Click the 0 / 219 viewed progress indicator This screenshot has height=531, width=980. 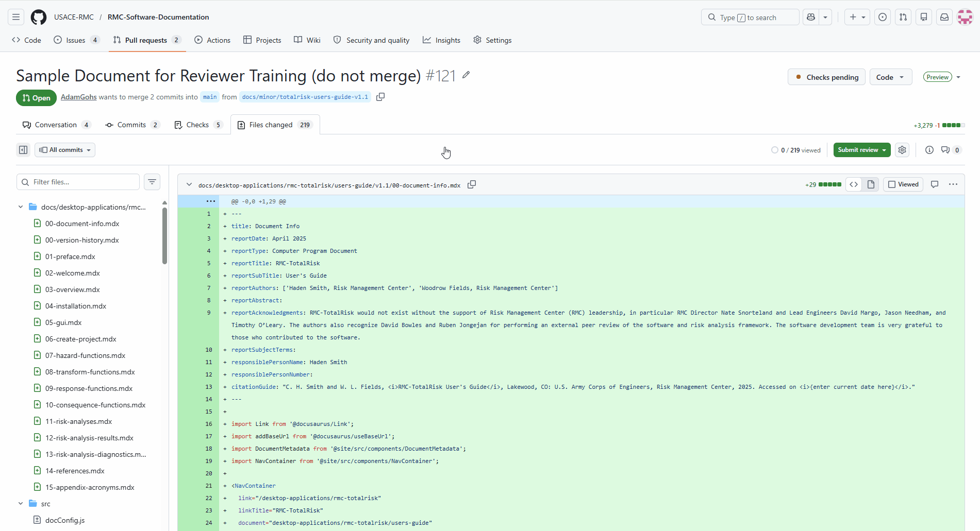point(796,150)
